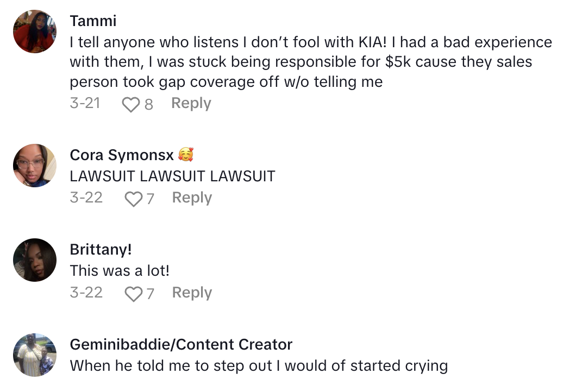588x380 pixels.
Task: Reply to the LAWSUIT comment
Action: (x=192, y=198)
